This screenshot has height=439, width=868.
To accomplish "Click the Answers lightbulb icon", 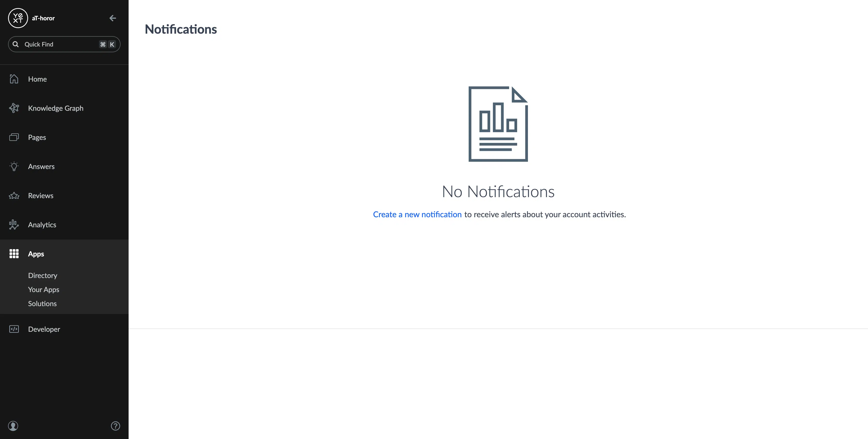I will click(14, 167).
